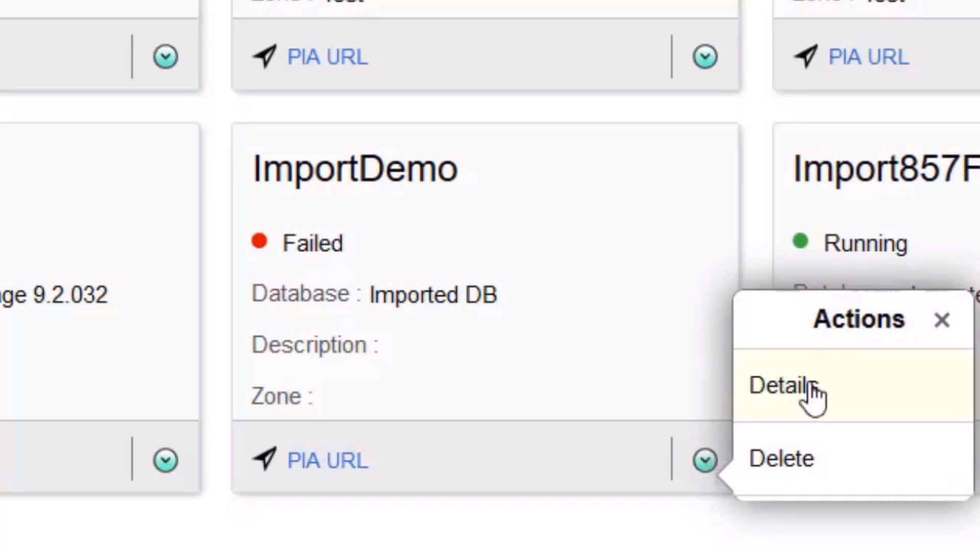Click the navigation arrow icon on top middle card
Viewport: 980px width, 551px height.
[265, 56]
